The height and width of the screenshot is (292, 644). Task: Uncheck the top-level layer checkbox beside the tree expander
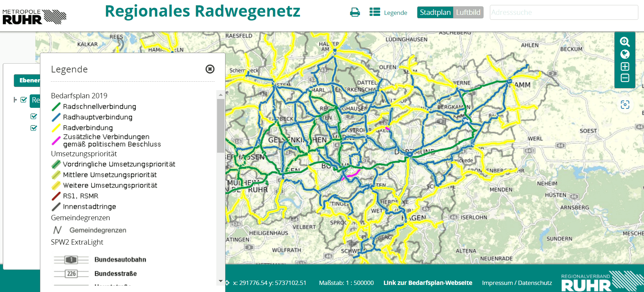pos(24,100)
